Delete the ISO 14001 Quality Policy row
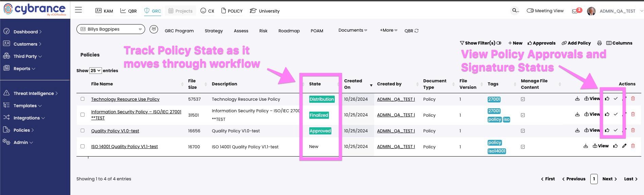Image resolution: width=644 pixels, height=195 pixels. tap(633, 146)
